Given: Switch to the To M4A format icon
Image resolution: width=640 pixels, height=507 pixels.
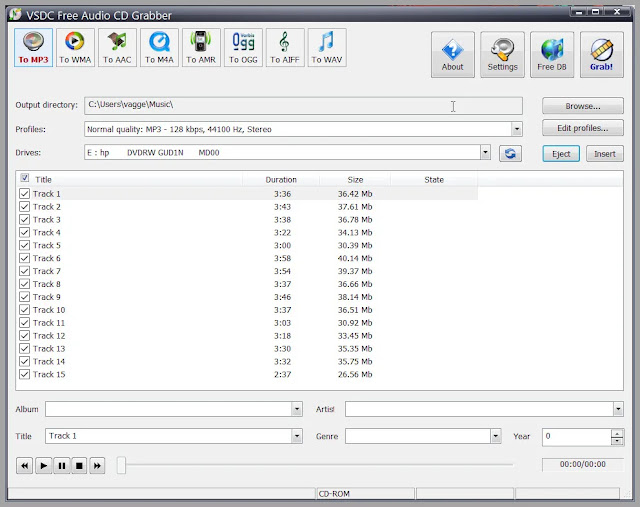Looking at the screenshot, I should click(x=159, y=47).
